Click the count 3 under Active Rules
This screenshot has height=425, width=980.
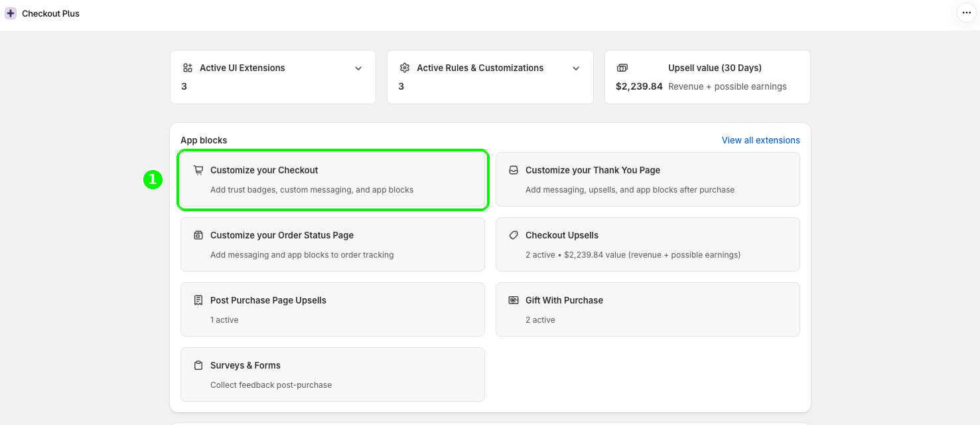401,86
